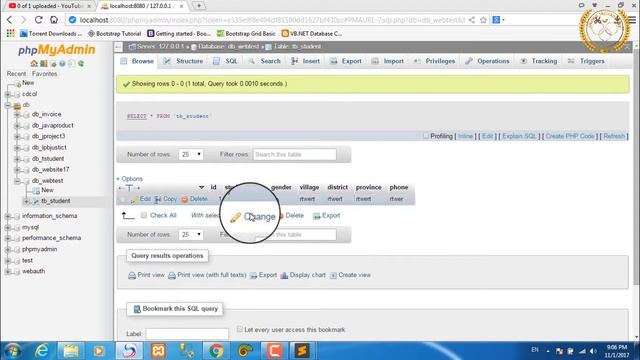Open Chrome apps grid icon
The width and height of the screenshot is (640, 360).
[11, 33]
